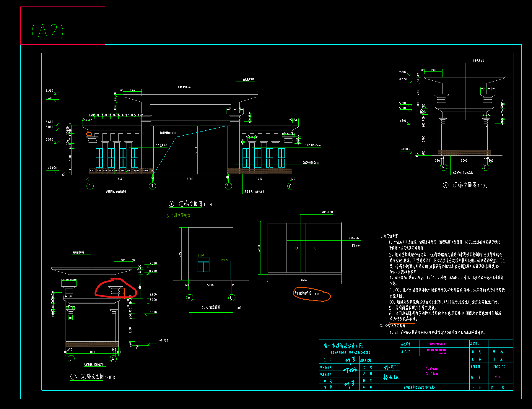Click the 专业负责人 cell label
This screenshot has height=409, width=532.
pyautogui.click(x=326, y=374)
